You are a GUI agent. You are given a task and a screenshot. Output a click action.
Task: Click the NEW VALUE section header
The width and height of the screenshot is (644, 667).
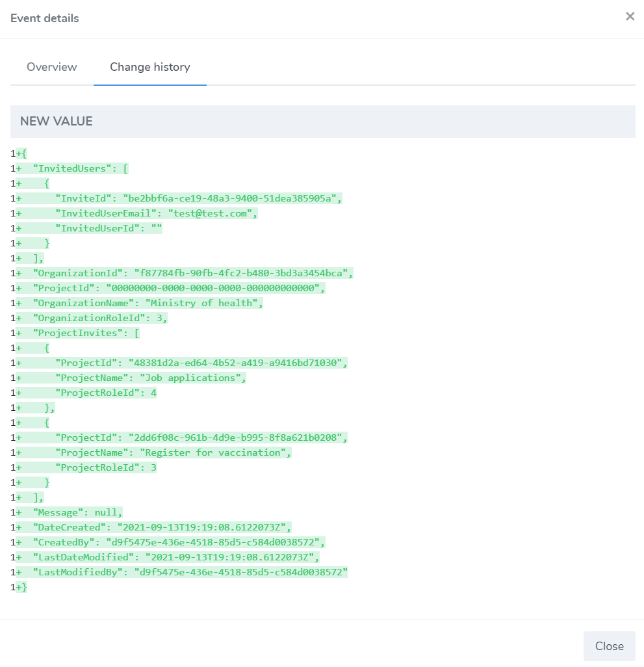coord(322,121)
